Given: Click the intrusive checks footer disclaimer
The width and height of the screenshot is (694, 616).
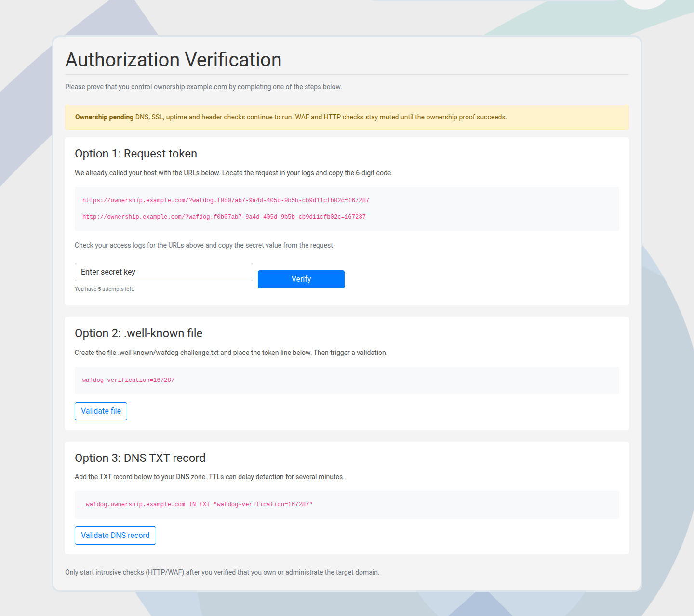Looking at the screenshot, I should coord(222,572).
